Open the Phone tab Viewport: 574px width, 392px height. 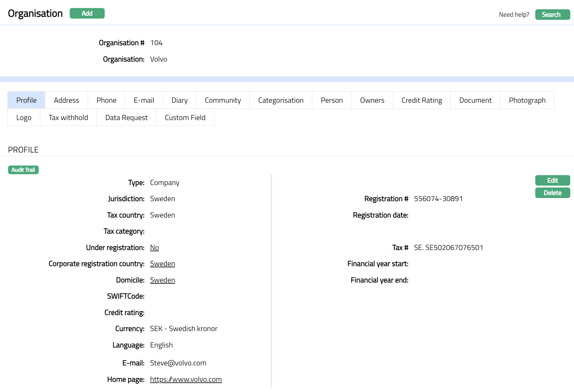106,100
